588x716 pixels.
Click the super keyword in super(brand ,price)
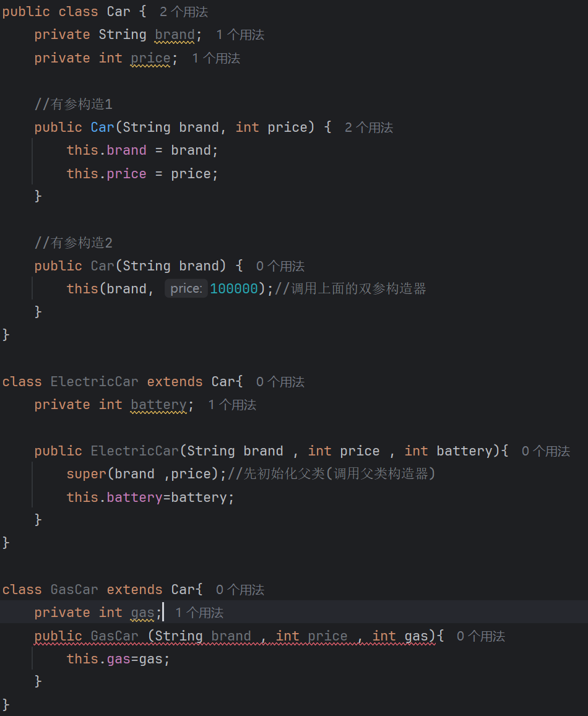(87, 474)
